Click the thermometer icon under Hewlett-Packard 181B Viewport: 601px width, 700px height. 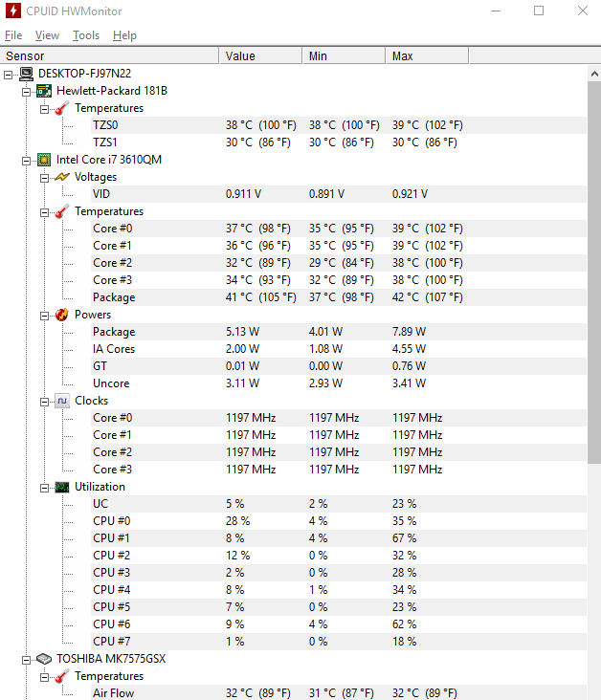(62, 108)
